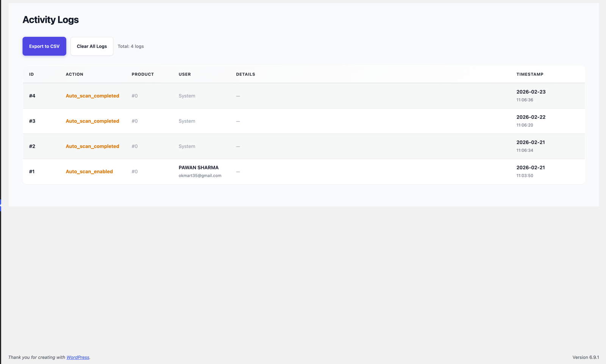Viewport: 606px width, 364px height.
Task: Click log entry ID #1
Action: coord(32,172)
